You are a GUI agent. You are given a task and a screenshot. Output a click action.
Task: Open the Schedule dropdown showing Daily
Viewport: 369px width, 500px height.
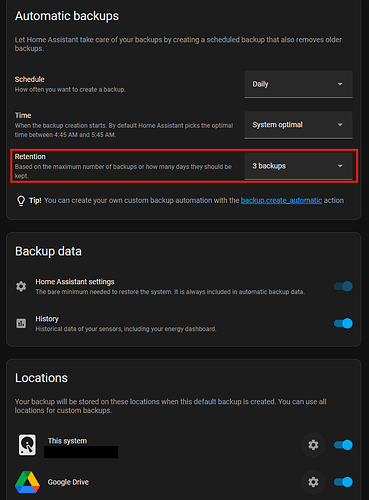[298, 84]
